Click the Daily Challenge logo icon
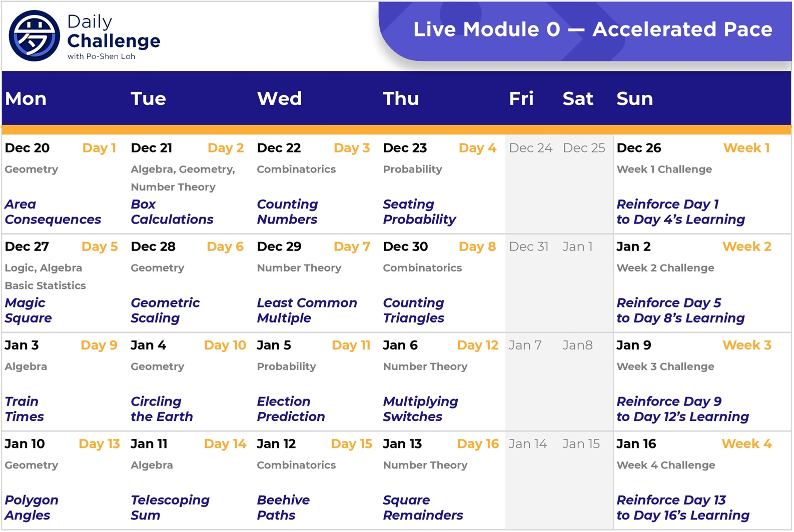The height and width of the screenshot is (532, 794). click(34, 36)
